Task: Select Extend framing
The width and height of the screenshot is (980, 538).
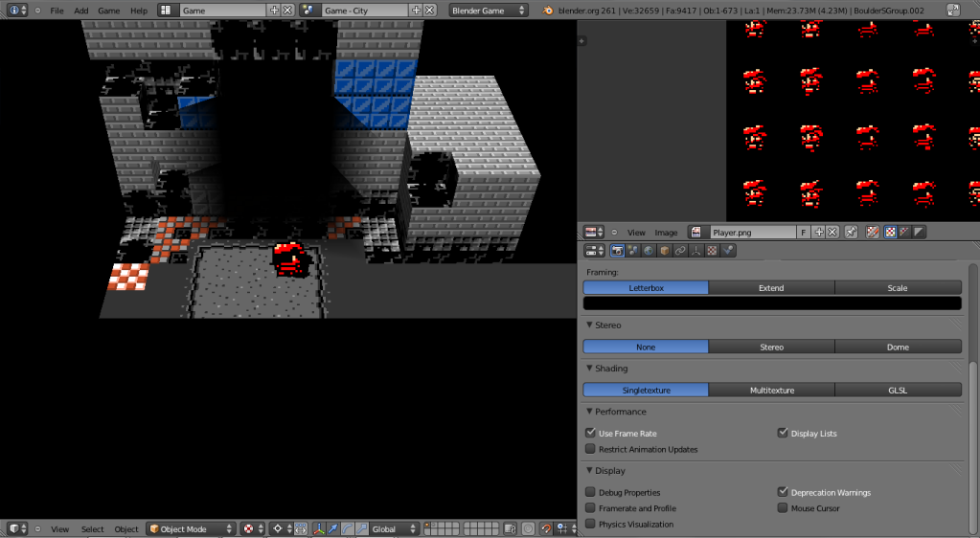Action: (771, 287)
